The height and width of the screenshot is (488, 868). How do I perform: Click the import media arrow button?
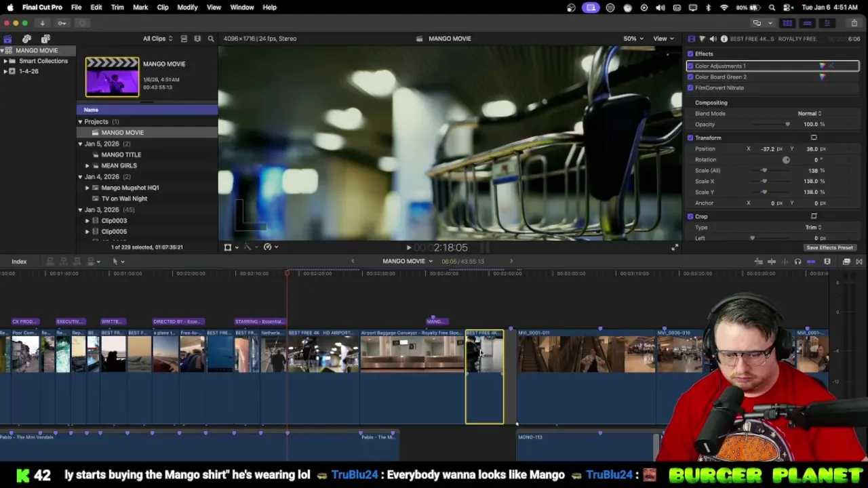point(42,23)
